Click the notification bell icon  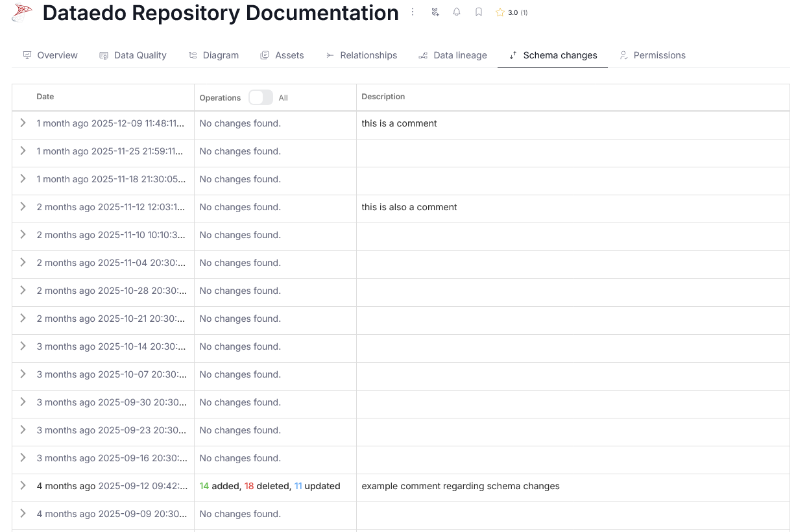(457, 12)
